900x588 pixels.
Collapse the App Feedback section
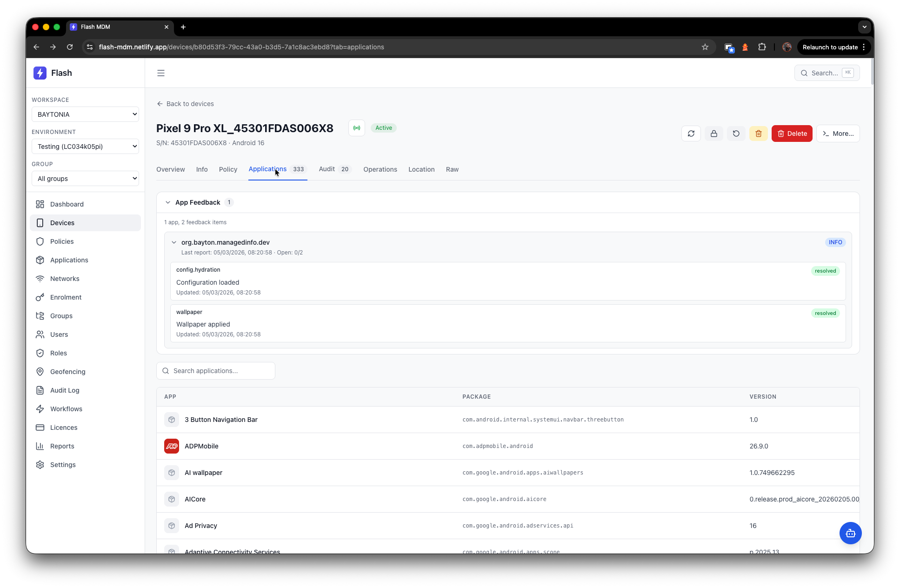click(x=168, y=202)
